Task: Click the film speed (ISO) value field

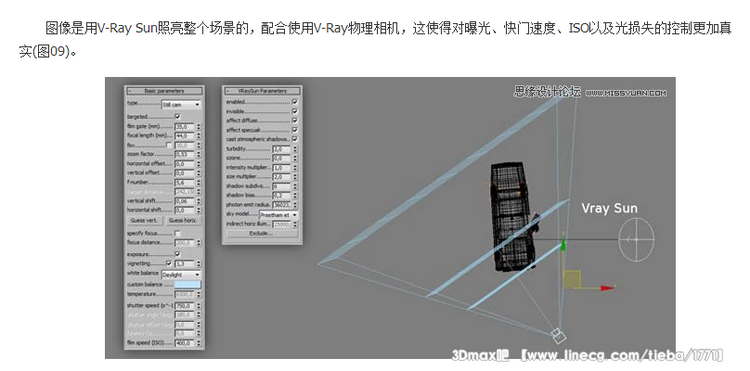Action: coord(185,343)
